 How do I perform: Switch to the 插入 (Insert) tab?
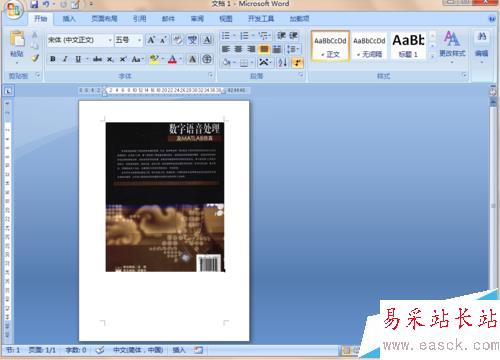(x=69, y=19)
